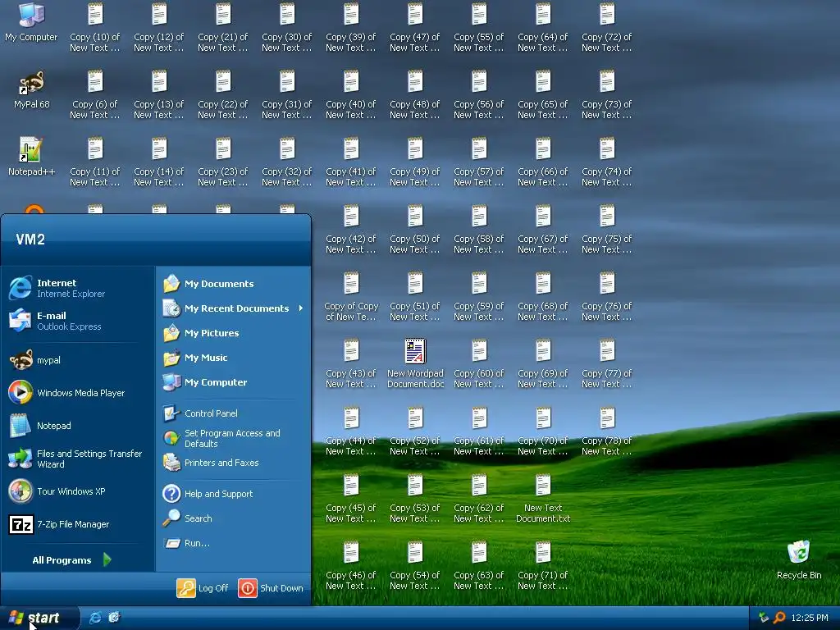Select Copy (65) of New Text file
The height and width of the screenshot is (630, 840).
[x=543, y=95]
